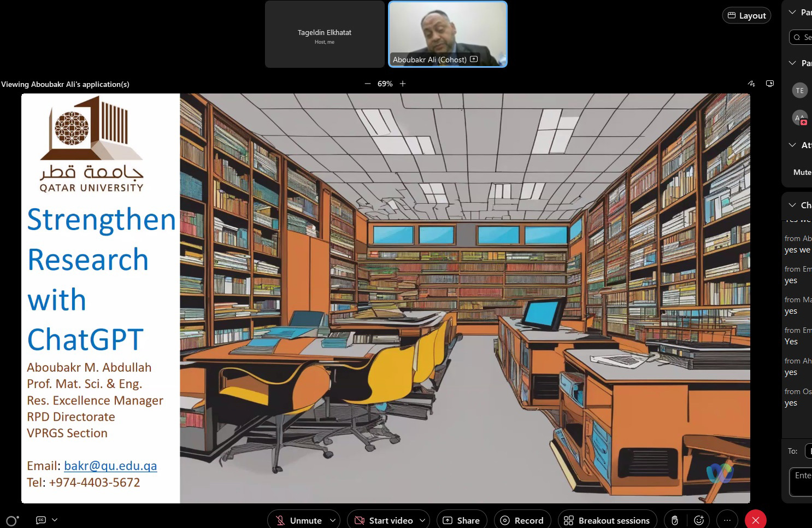
Task: Open the Layout options button
Action: [746, 15]
